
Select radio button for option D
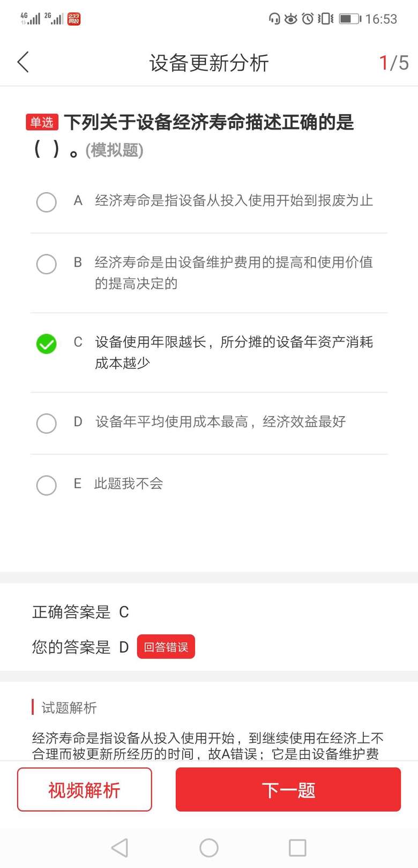(47, 423)
